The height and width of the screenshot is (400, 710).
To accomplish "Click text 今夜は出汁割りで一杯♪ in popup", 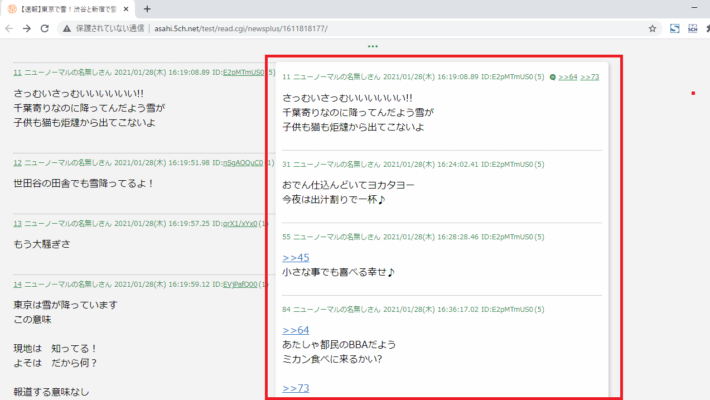I will 334,199.
